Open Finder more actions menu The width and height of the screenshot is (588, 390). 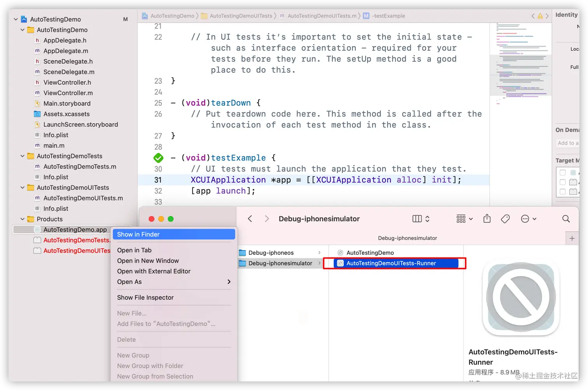(528, 219)
